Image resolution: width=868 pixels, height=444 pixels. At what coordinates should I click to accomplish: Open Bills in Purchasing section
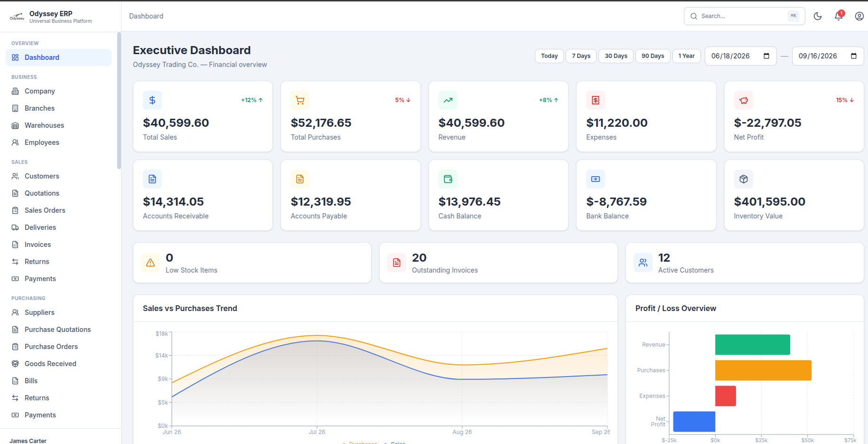pyautogui.click(x=58, y=381)
